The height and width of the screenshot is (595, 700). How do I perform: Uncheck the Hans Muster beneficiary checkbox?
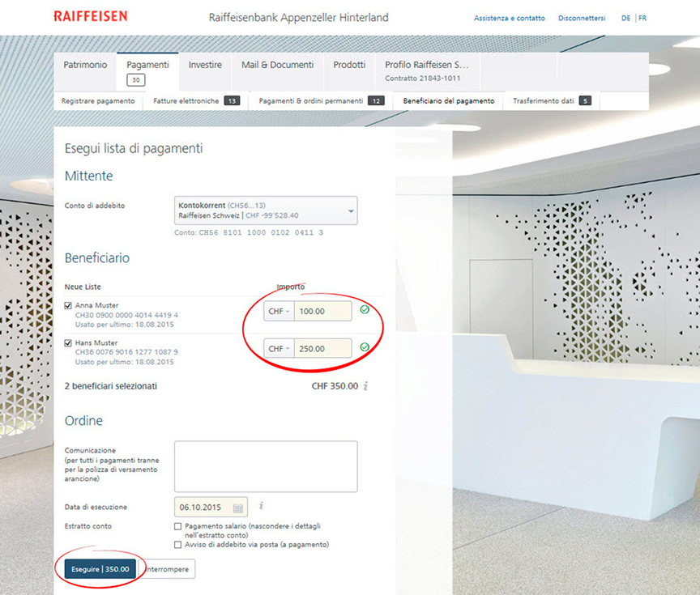click(68, 343)
